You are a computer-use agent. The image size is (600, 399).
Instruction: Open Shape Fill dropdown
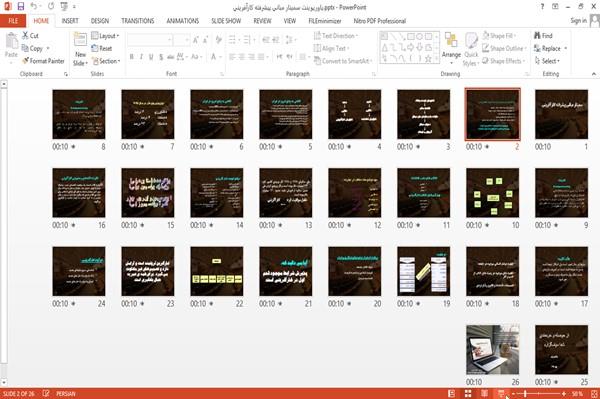tap(499, 36)
